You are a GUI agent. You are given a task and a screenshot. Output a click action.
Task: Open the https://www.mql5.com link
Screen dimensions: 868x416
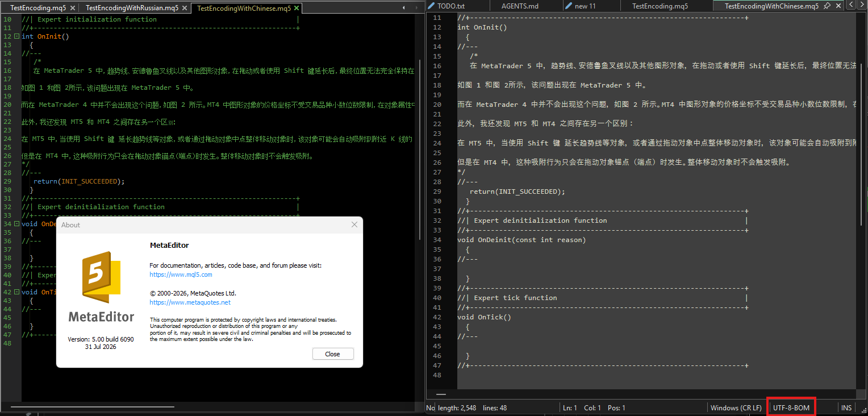[x=181, y=274]
